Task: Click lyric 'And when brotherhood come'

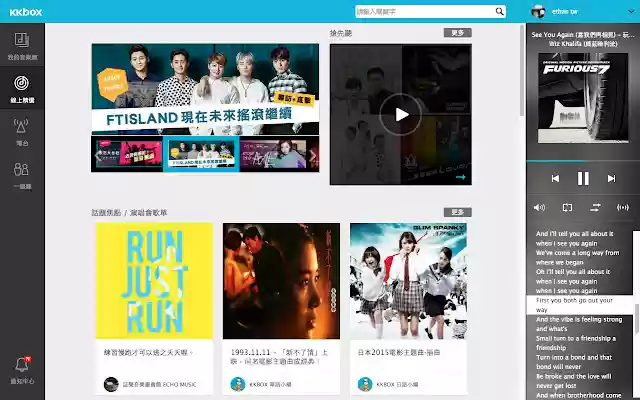Action: click(x=579, y=395)
